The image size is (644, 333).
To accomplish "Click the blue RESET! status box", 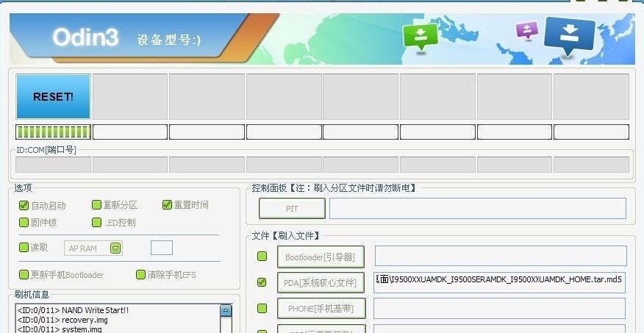I will (x=54, y=96).
